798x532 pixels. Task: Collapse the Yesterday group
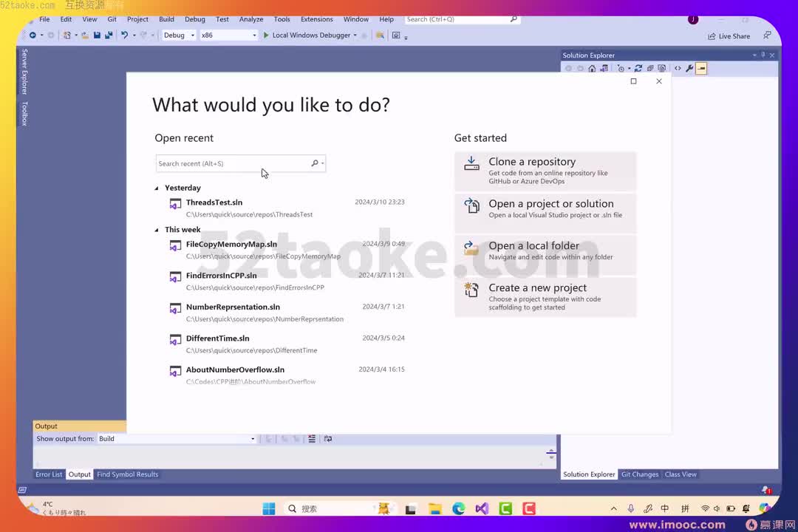pyautogui.click(x=157, y=188)
